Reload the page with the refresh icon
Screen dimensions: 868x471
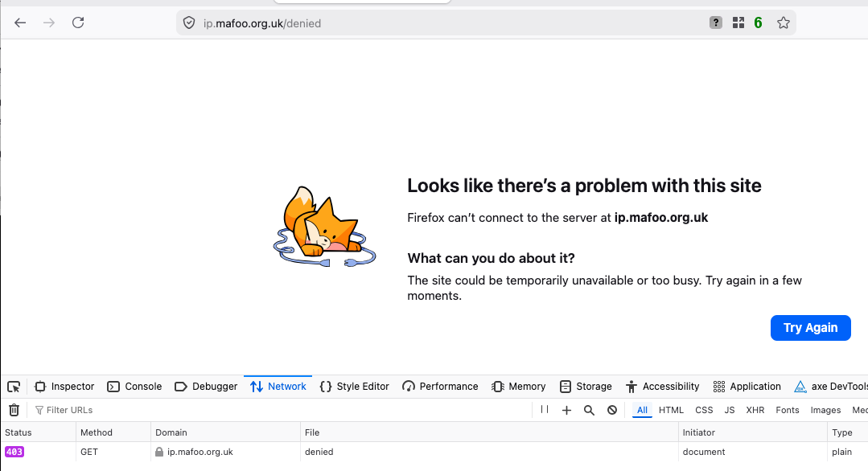[x=78, y=23]
